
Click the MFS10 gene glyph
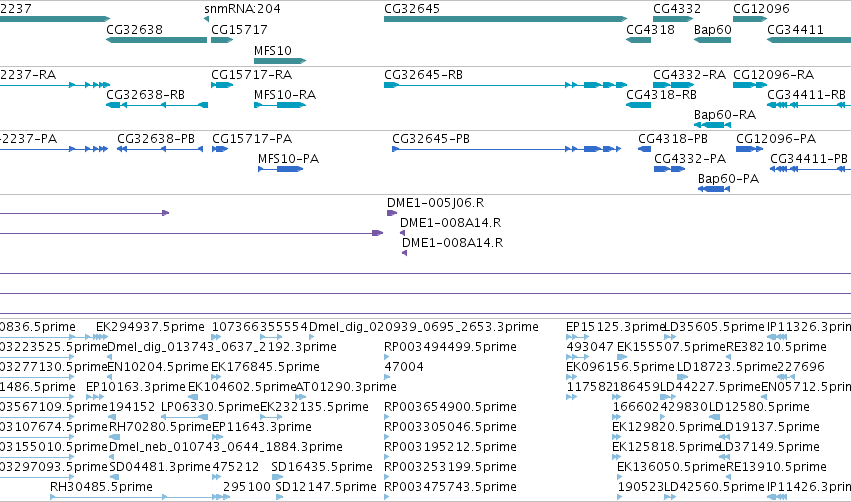click(280, 61)
